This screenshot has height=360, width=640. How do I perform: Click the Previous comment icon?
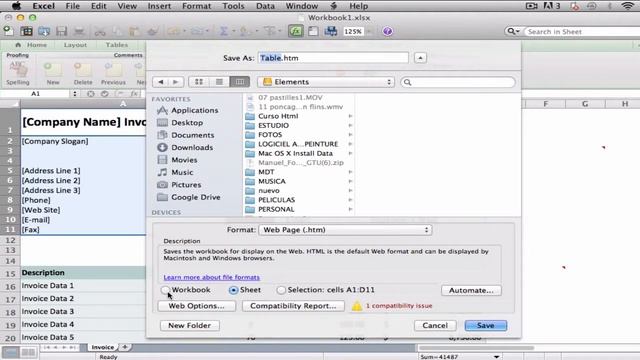point(113,69)
